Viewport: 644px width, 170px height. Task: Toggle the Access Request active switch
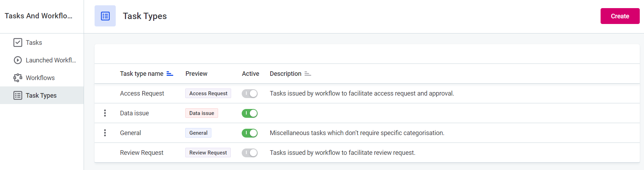pos(249,93)
